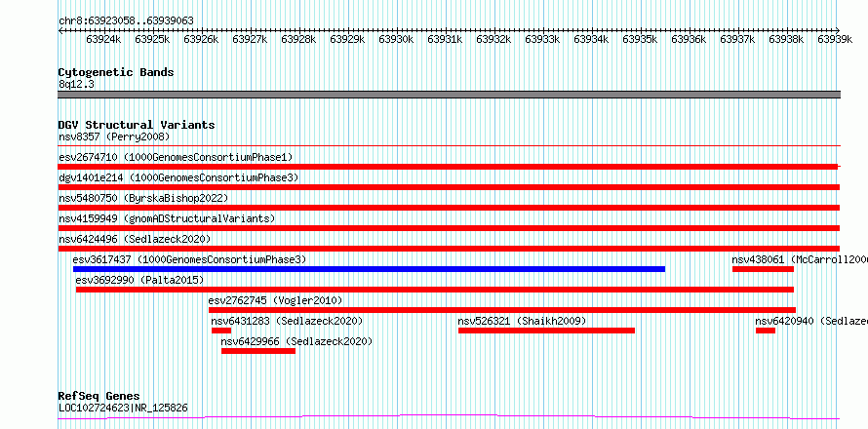Click the red bar under nsv526321
The image size is (868, 429).
point(546,331)
